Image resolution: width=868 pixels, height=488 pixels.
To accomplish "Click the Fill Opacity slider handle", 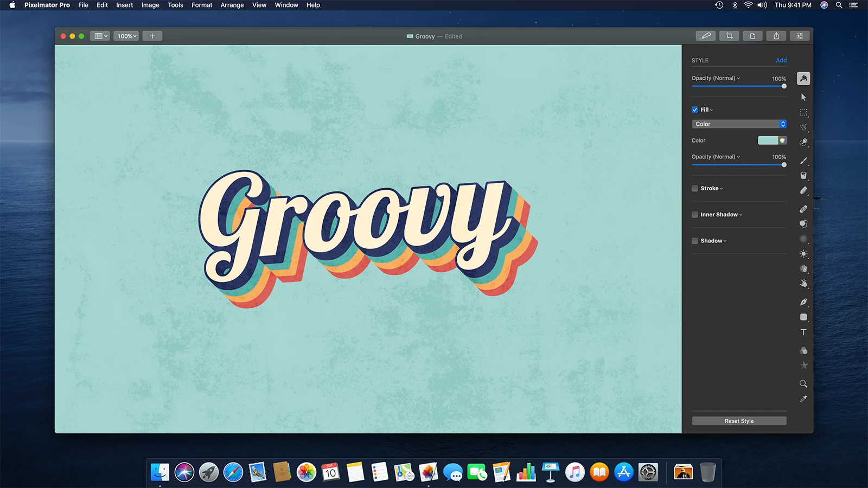I will point(784,165).
